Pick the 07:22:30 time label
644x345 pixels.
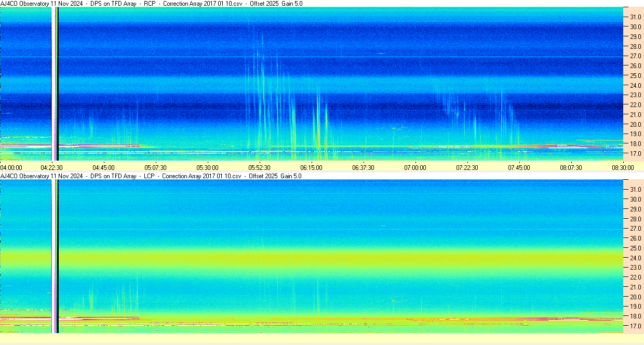[467, 167]
